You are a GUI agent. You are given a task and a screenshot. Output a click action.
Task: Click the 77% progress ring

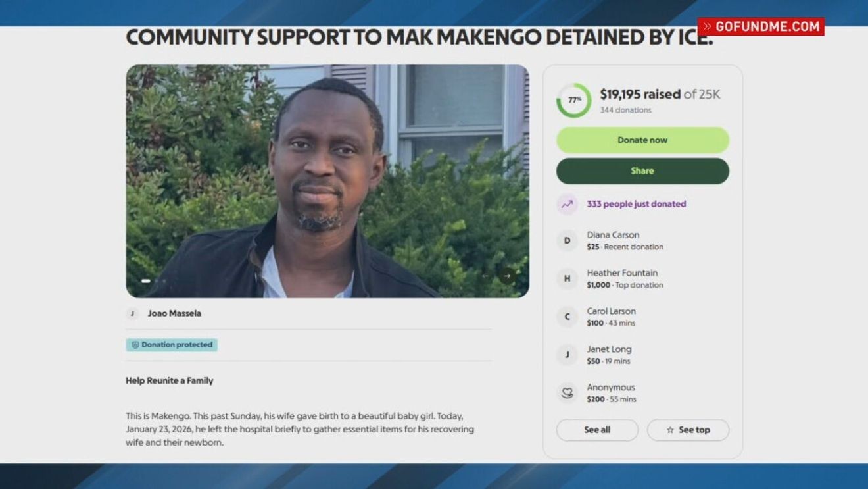click(x=574, y=100)
